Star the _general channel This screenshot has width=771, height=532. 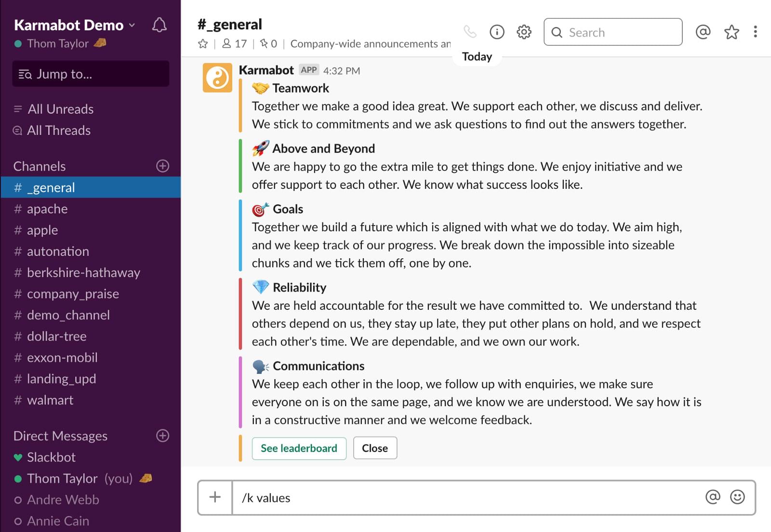pyautogui.click(x=203, y=44)
